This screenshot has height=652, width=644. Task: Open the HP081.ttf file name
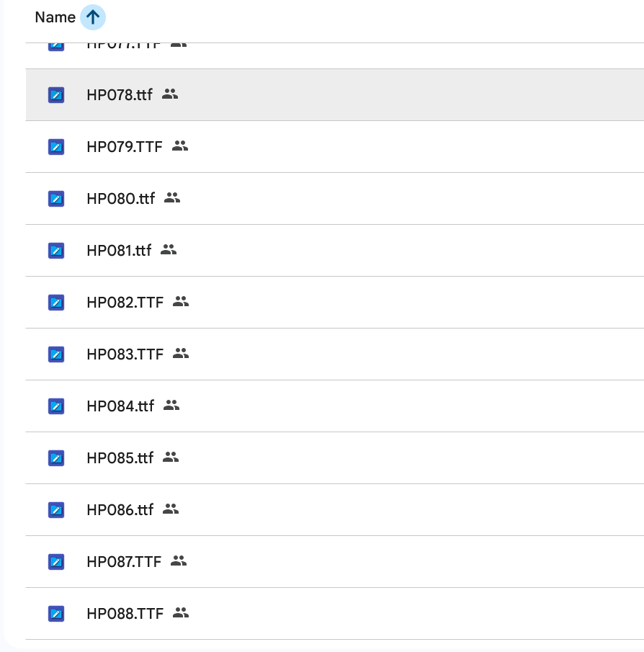(119, 250)
